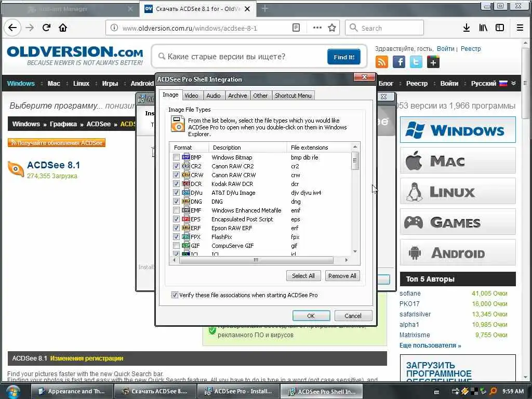532x399 pixels.
Task: Click the Remove All button
Action: point(342,276)
